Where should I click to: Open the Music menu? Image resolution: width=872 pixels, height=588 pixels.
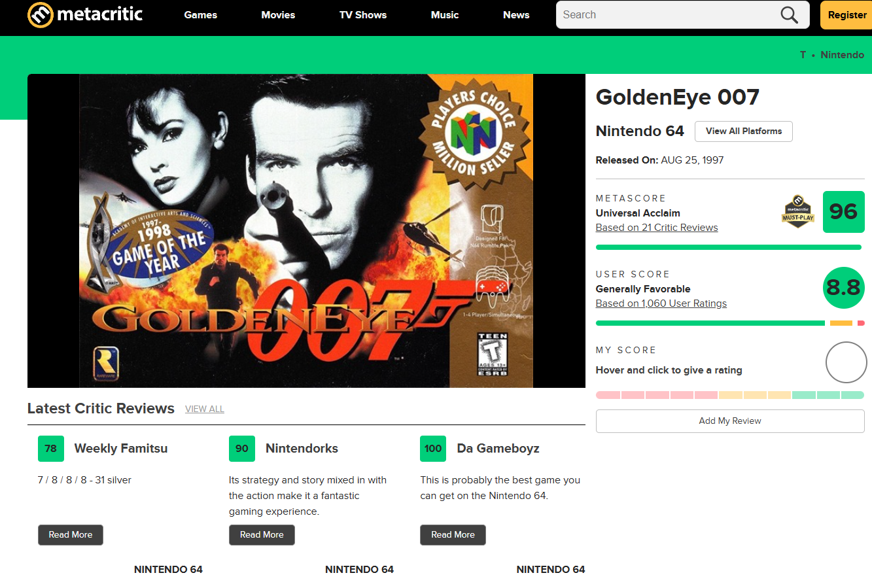pos(445,15)
